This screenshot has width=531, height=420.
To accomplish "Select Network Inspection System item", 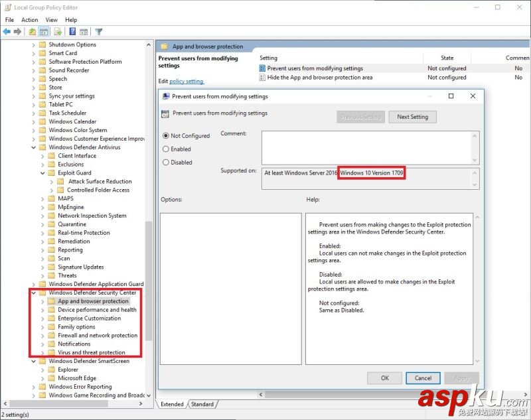I will [92, 216].
